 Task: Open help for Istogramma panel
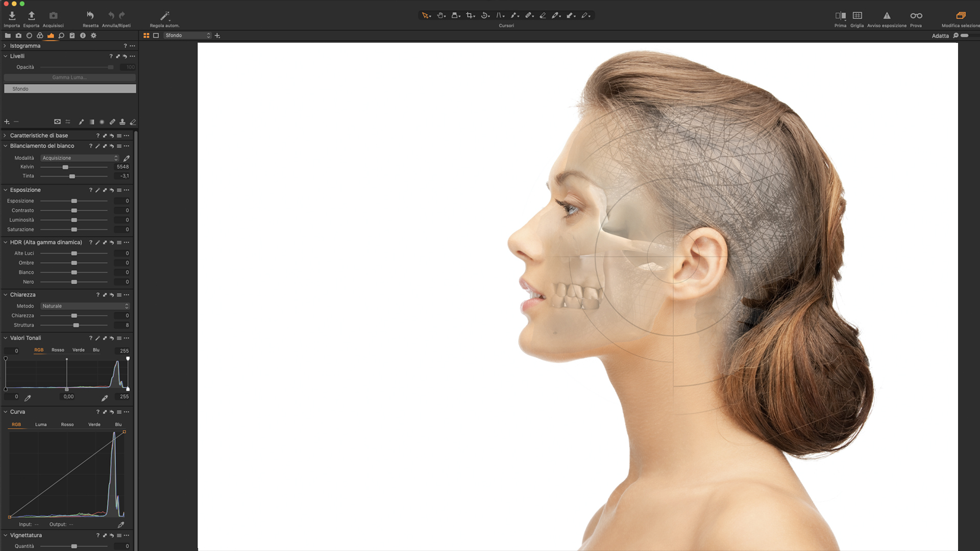[x=125, y=46]
